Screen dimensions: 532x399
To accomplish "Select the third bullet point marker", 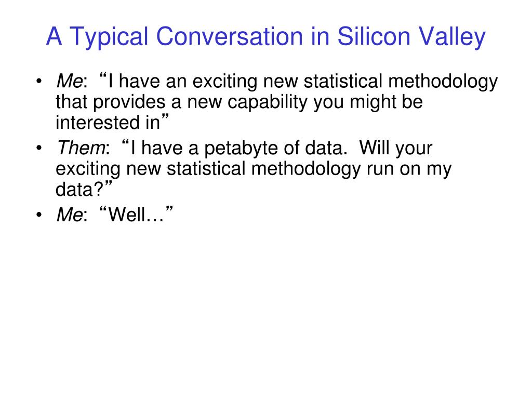I will tap(39, 215).
